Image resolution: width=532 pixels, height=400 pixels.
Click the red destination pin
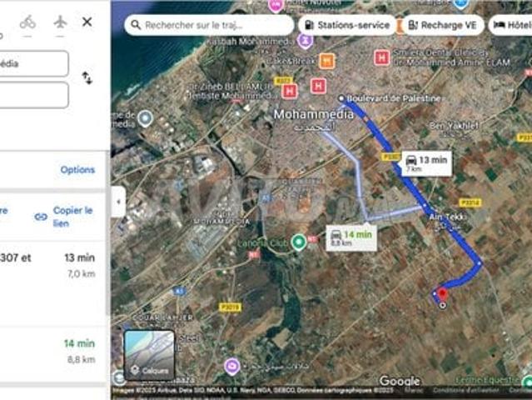442,294
